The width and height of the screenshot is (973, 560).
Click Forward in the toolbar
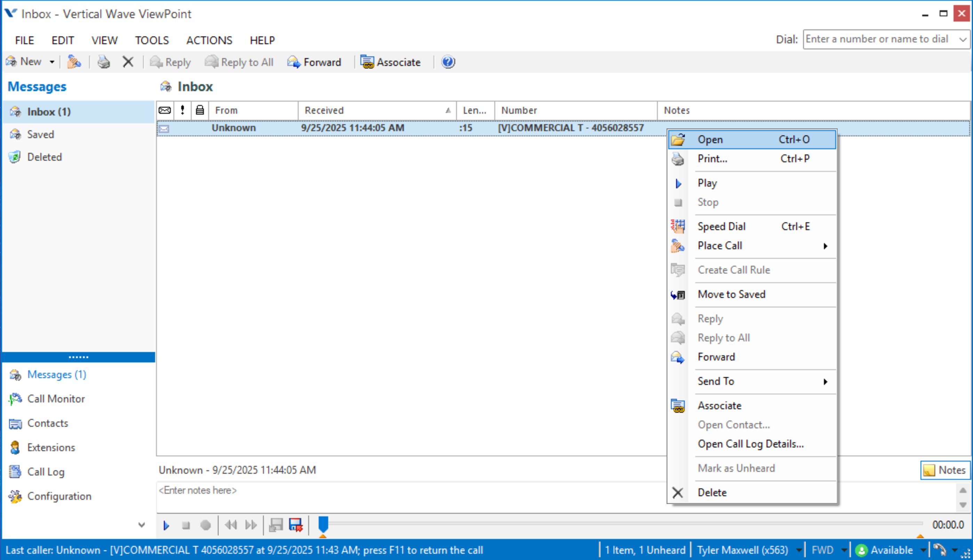tap(314, 62)
